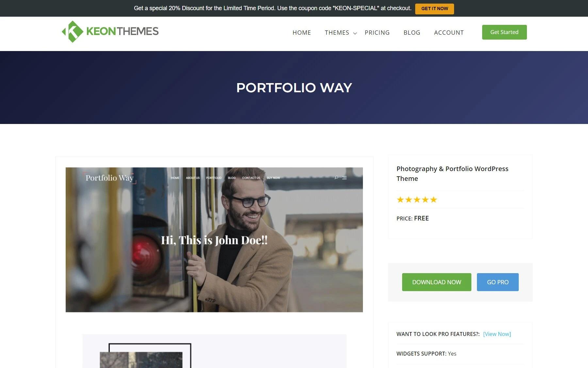The image size is (588, 368).
Task: Click the KEONTHEMES wordmark text
Action: 122,31
